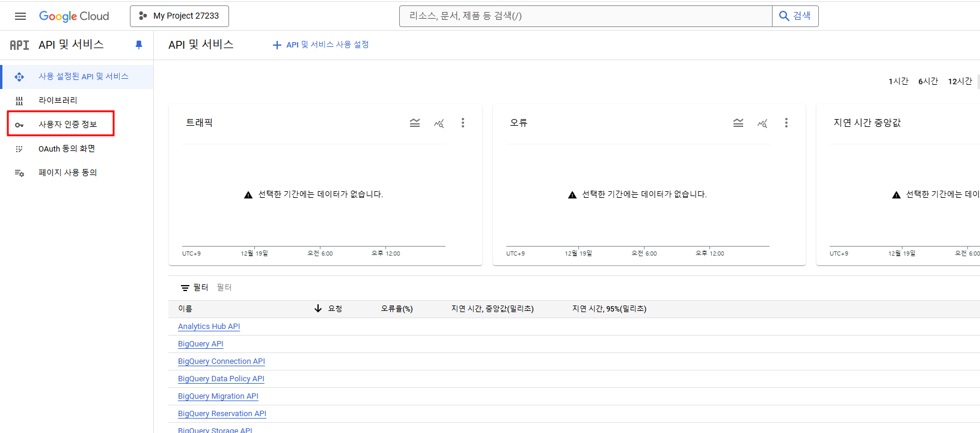Select the 6시간 time range

928,81
